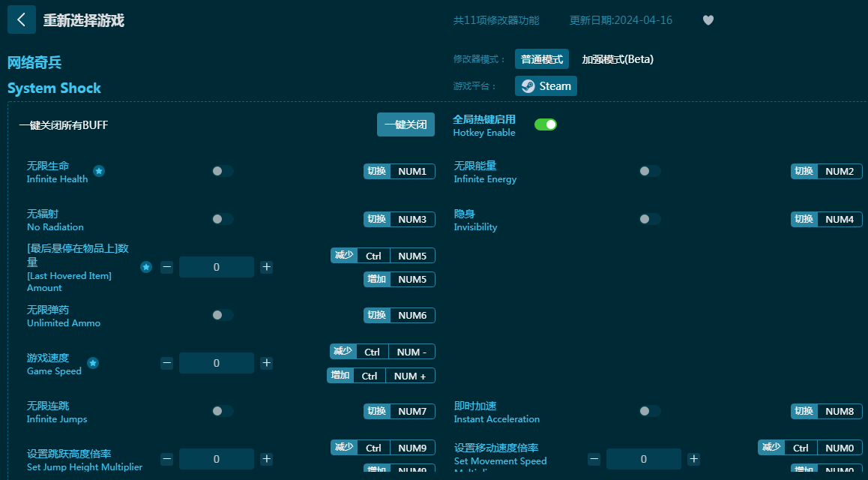Toggle the global Hotkey Enable switch
Screen dimensions: 868x480
point(545,124)
